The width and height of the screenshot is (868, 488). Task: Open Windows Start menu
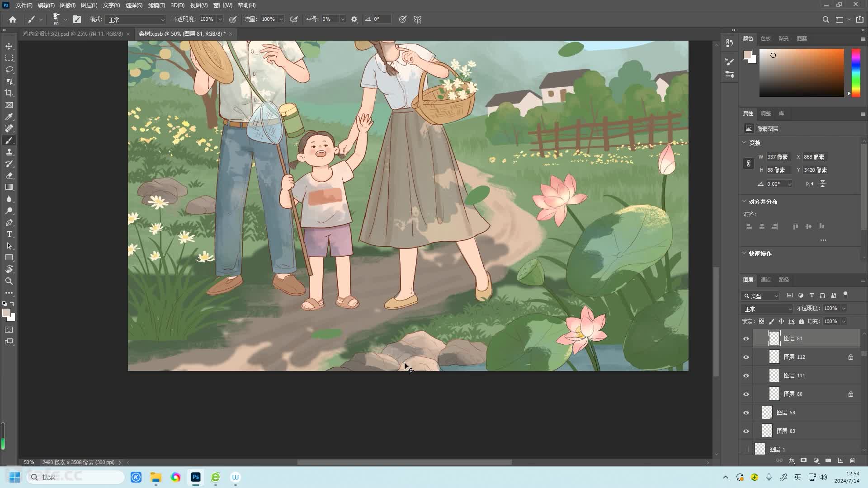[14, 477]
